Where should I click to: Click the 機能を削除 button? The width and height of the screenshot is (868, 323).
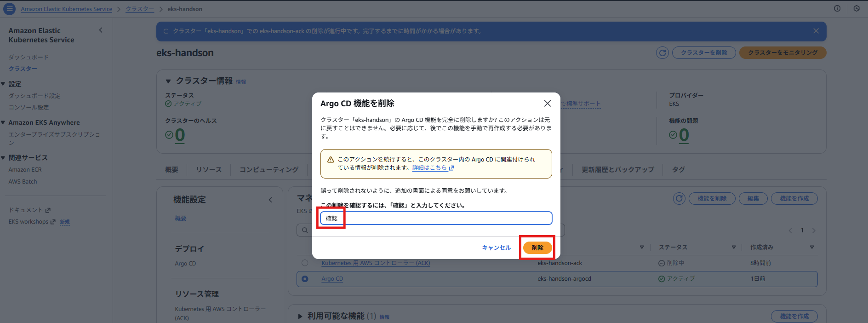coord(712,198)
